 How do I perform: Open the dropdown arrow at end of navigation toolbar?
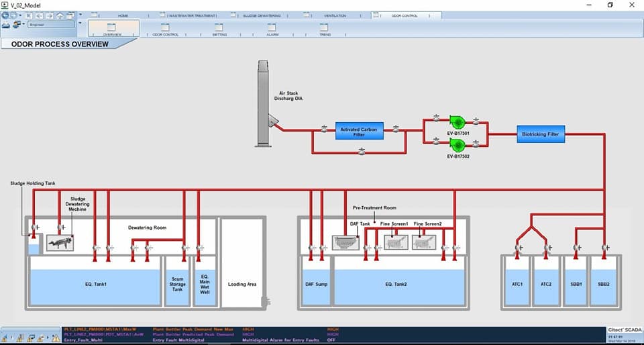[x=80, y=14]
